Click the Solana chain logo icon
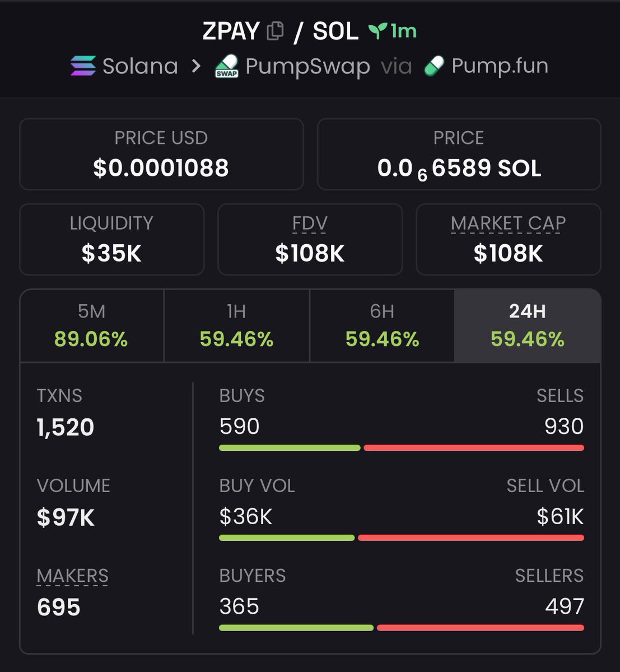 [x=83, y=66]
